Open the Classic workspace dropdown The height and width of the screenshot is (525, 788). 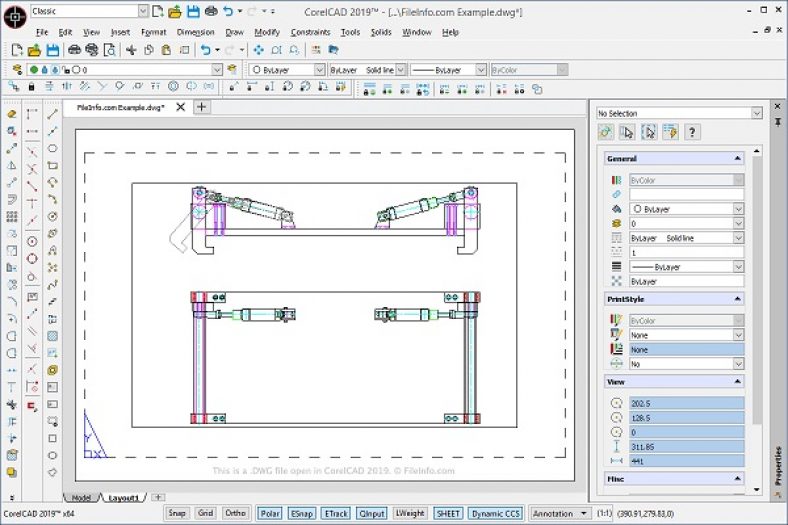click(142, 12)
